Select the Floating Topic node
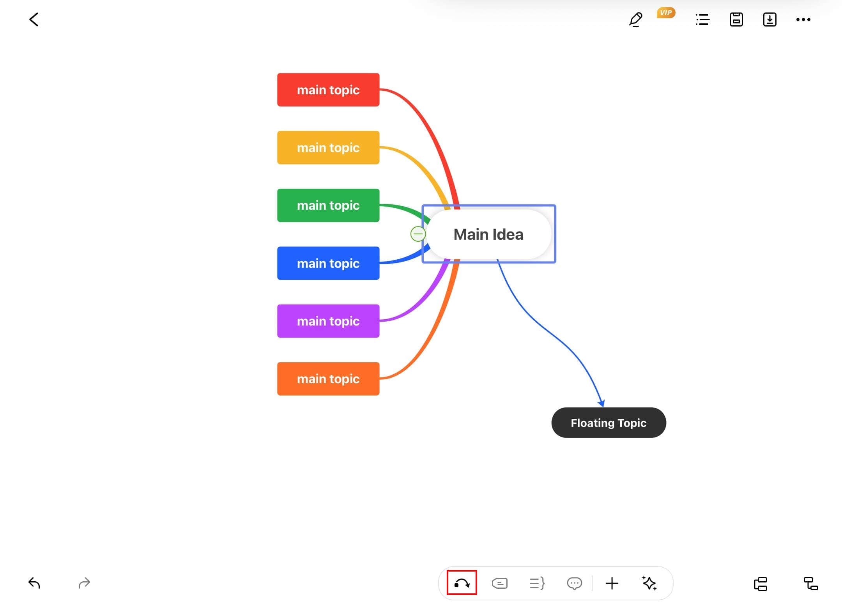This screenshot has height=616, width=842. tap(609, 423)
